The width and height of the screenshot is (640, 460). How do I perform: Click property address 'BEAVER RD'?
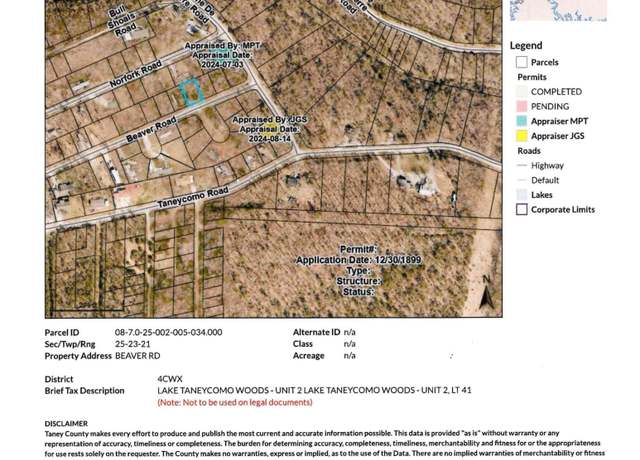click(138, 356)
